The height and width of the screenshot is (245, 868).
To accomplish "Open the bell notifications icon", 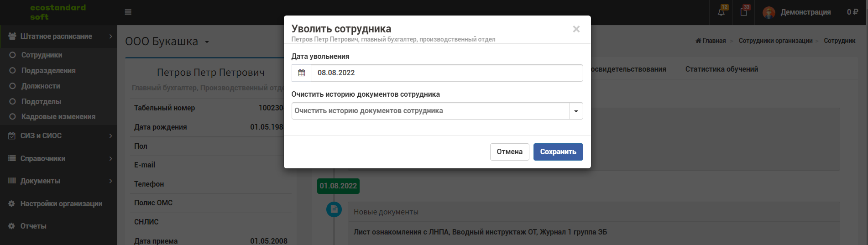I will (x=721, y=12).
